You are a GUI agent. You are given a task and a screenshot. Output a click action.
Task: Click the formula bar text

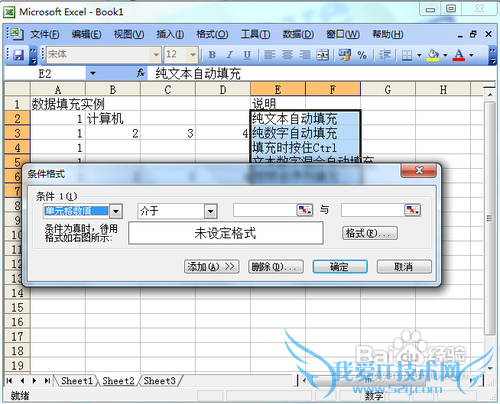tap(198, 74)
